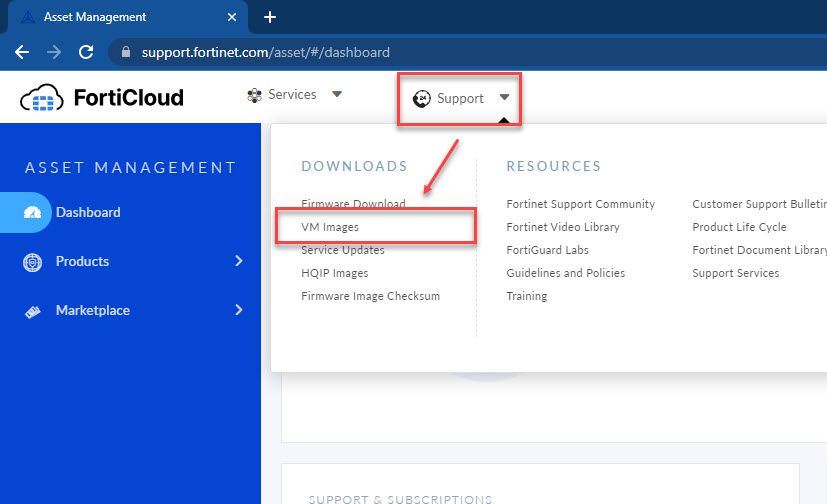The width and height of the screenshot is (827, 504).
Task: Close the Asset Management tab
Action: point(232,17)
